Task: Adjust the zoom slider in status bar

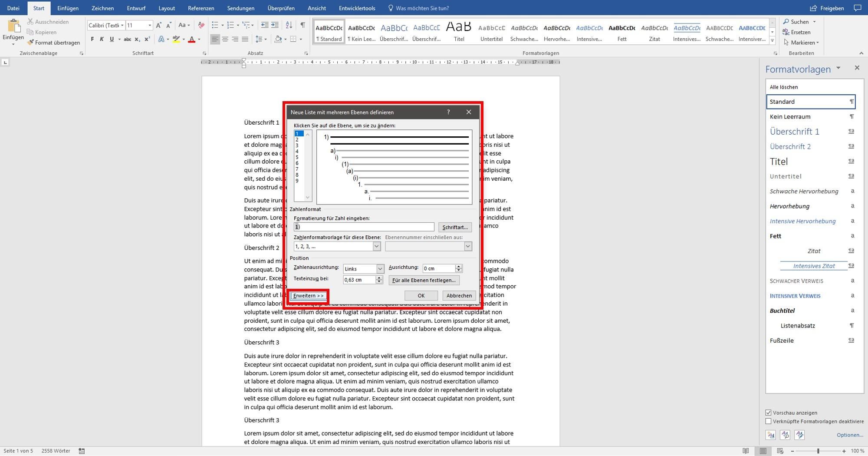Action: click(818, 451)
